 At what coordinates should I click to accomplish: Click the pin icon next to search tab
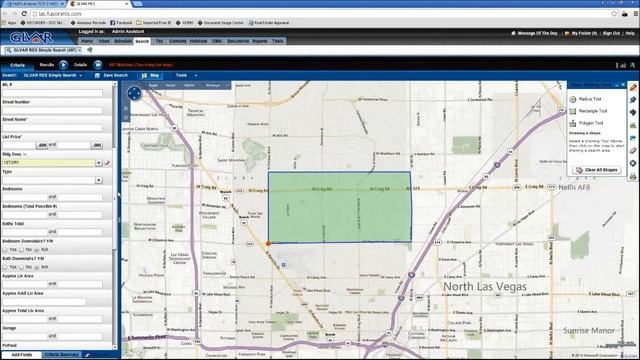(90, 50)
